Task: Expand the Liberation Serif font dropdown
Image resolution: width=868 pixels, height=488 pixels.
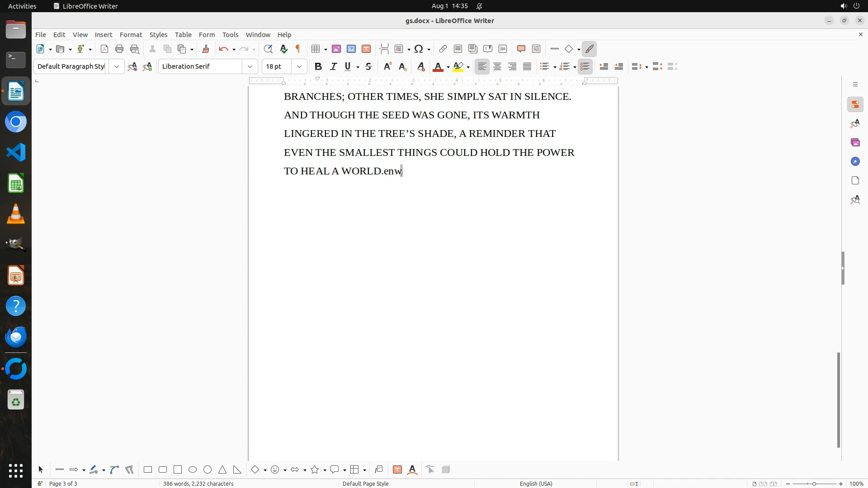Action: 250,66
